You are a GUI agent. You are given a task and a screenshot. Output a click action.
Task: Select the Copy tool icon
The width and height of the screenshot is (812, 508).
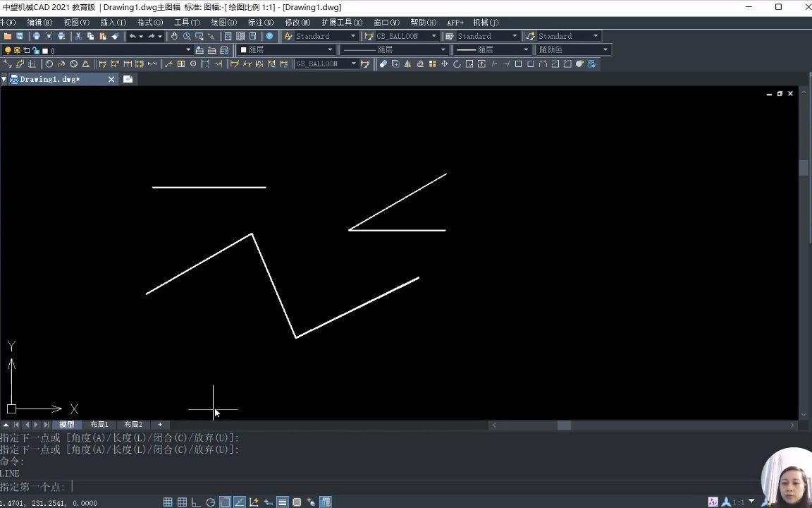tap(91, 36)
